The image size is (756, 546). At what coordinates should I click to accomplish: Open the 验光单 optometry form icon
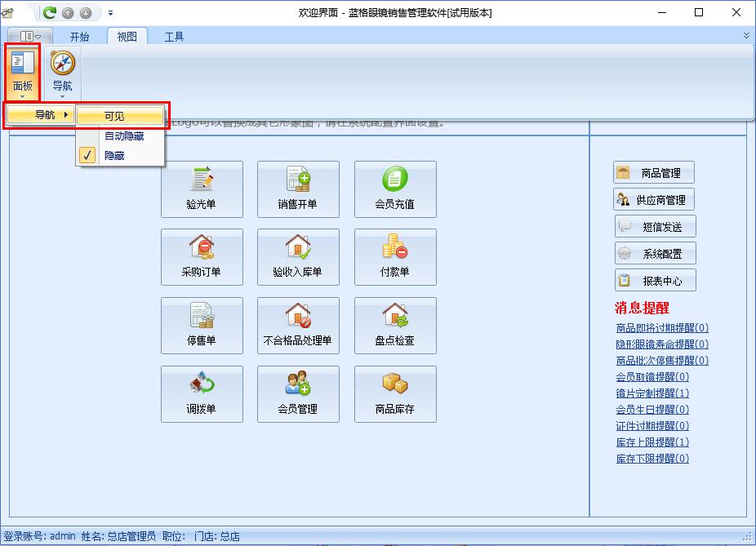coord(202,189)
